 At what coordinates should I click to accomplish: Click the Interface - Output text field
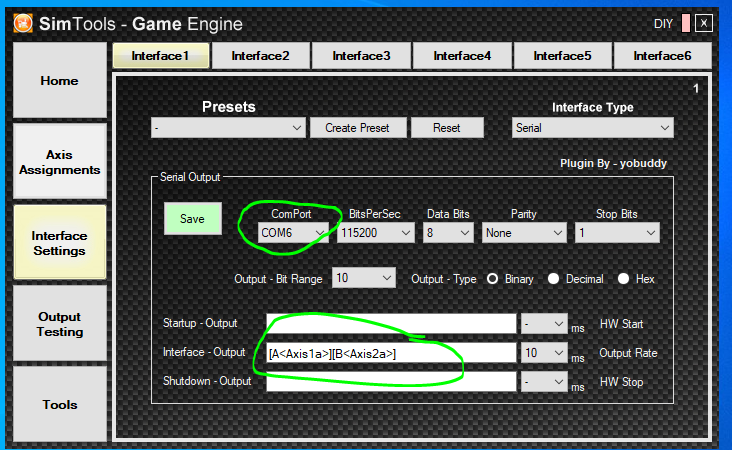click(391, 353)
